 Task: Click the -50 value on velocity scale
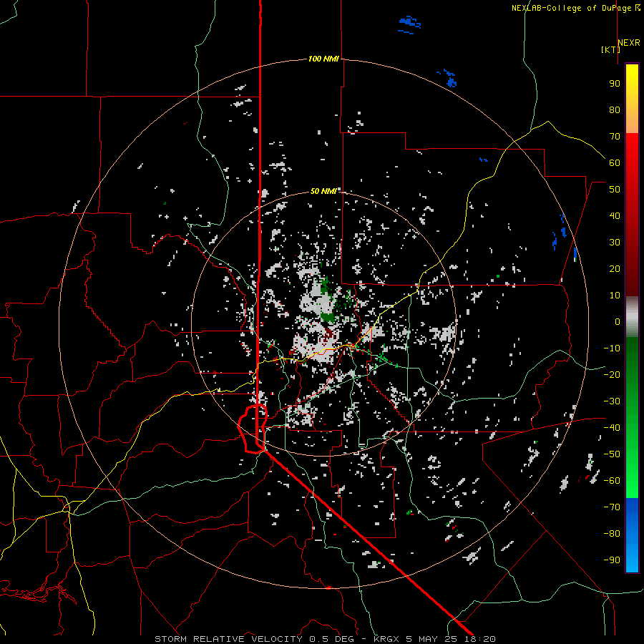coord(612,454)
